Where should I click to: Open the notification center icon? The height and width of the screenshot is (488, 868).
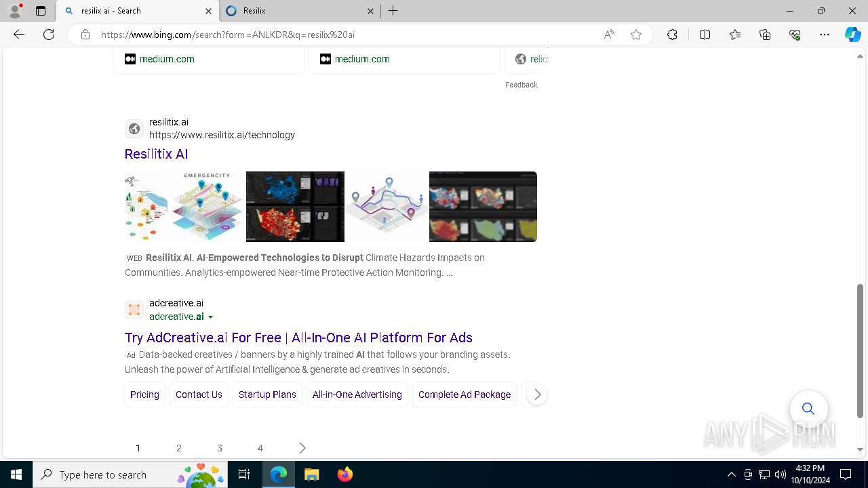tap(846, 474)
